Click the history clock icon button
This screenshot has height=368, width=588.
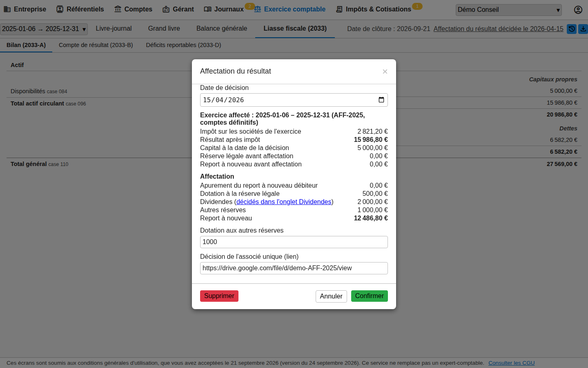click(572, 29)
